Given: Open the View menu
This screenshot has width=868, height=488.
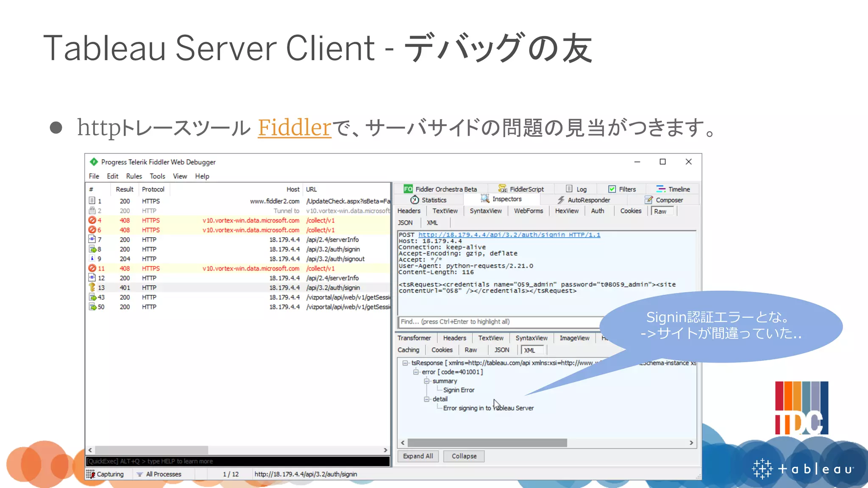Looking at the screenshot, I should click(180, 176).
